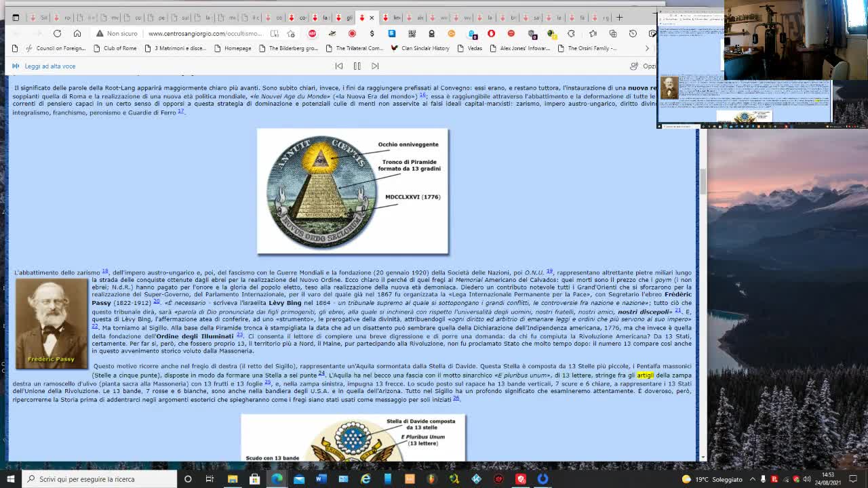This screenshot has width=868, height=488.
Task: Open the 'The Trilateral Com...' bookmark
Action: click(354, 48)
